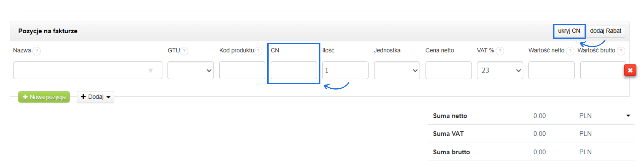Click the VAT % help question mark
The image size is (644, 167).
[500, 51]
